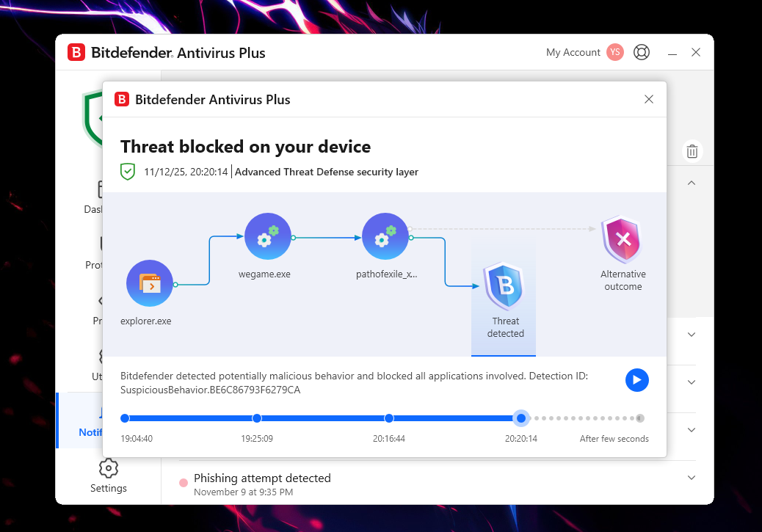The image size is (762, 532).
Task: Click the 'Threat blocked on your device' heading
Action: (x=245, y=147)
